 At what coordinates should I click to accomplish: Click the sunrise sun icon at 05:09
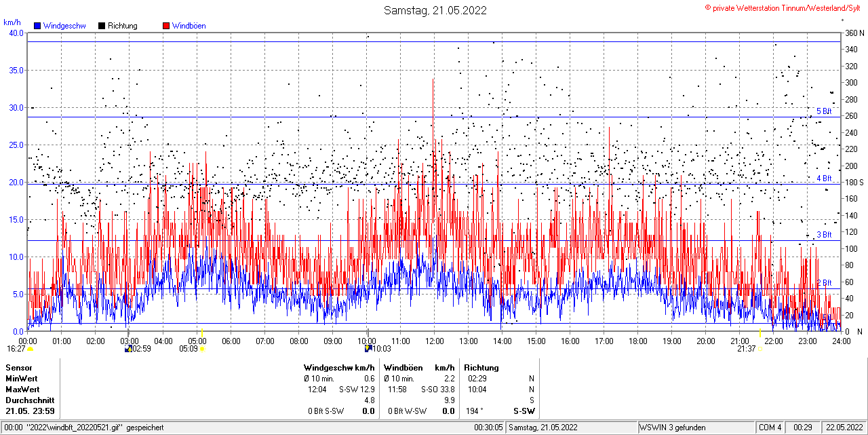202,349
